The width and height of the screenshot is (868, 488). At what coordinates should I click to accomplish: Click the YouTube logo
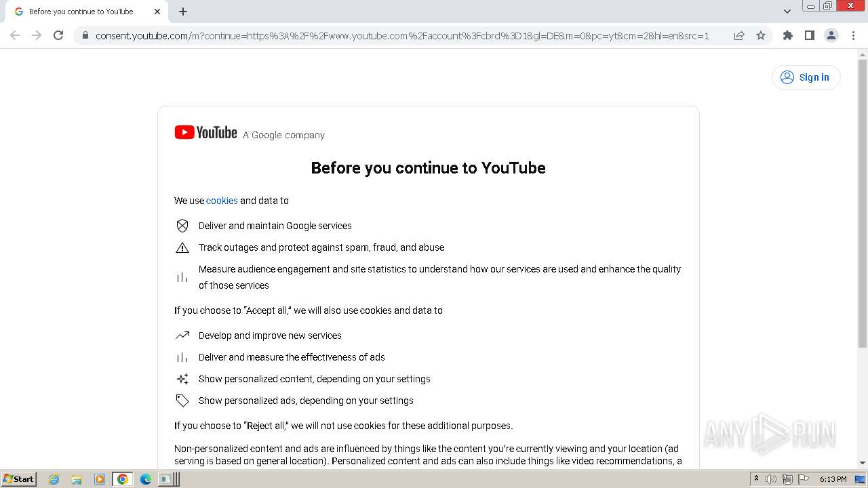tap(205, 133)
